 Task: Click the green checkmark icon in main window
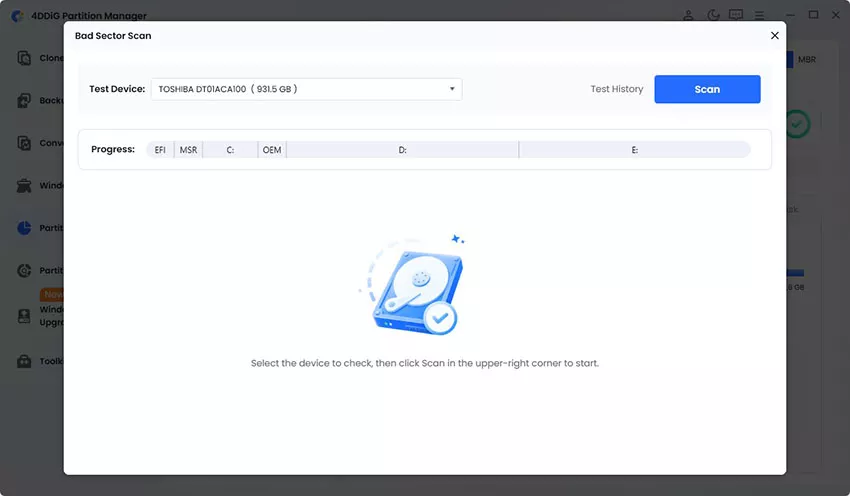click(797, 124)
